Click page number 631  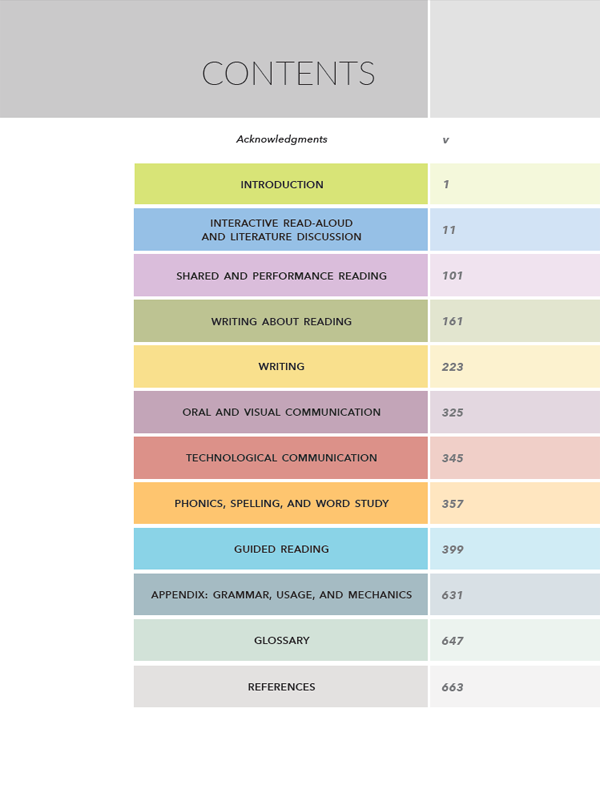pyautogui.click(x=452, y=595)
